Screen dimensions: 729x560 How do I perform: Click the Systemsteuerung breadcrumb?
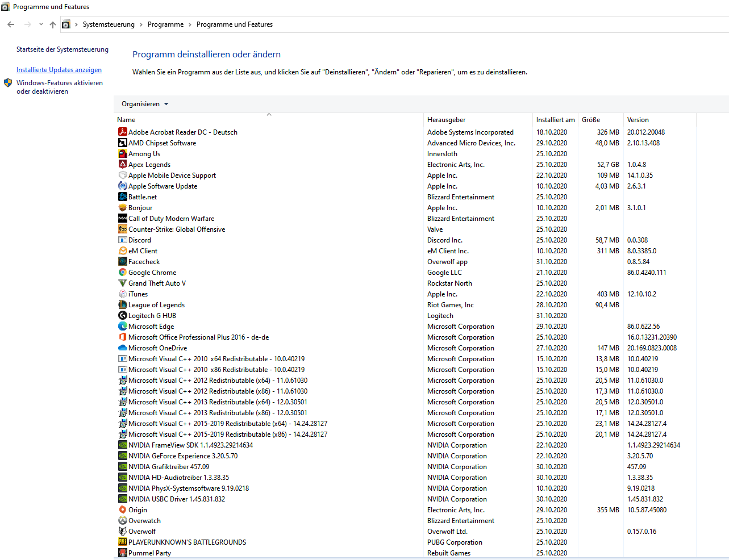(x=109, y=24)
